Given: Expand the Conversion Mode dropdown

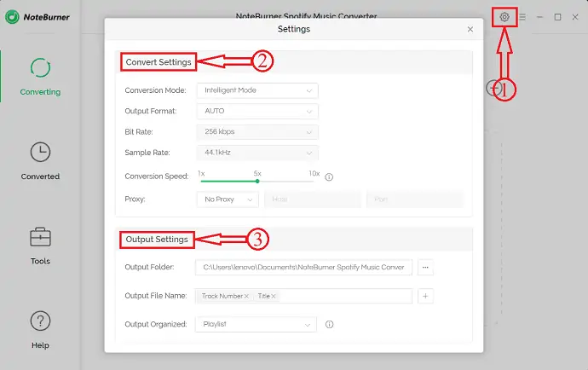Looking at the screenshot, I should [x=257, y=90].
